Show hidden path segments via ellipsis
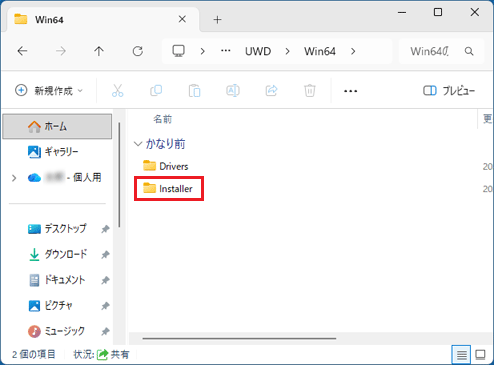The width and height of the screenshot is (494, 365). coord(226,51)
